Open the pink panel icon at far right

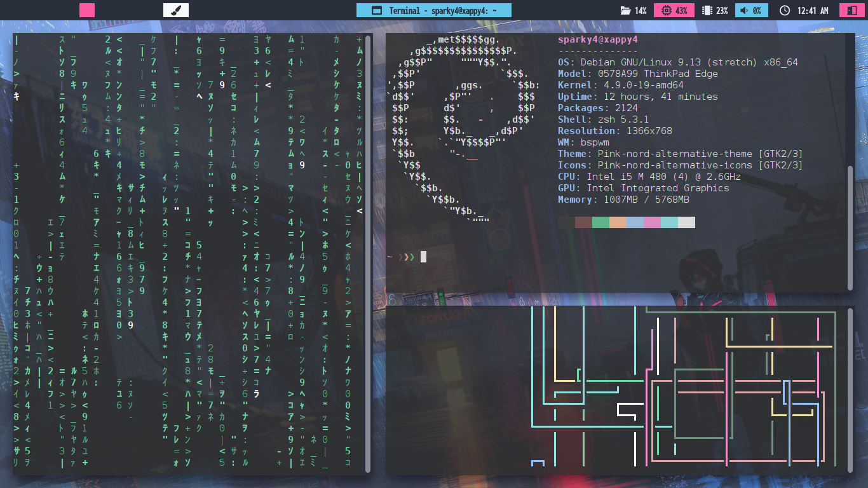pos(850,10)
